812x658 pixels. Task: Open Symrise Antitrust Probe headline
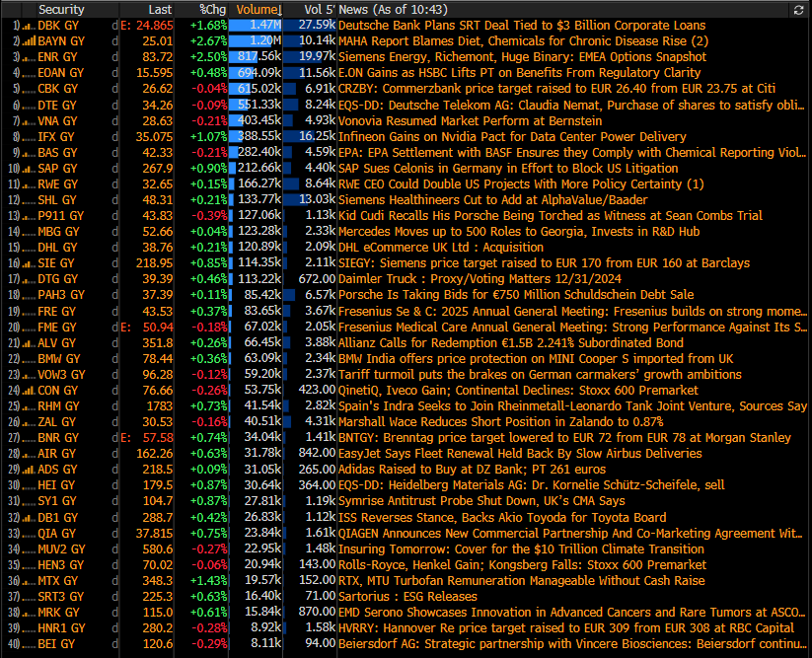pos(481,501)
